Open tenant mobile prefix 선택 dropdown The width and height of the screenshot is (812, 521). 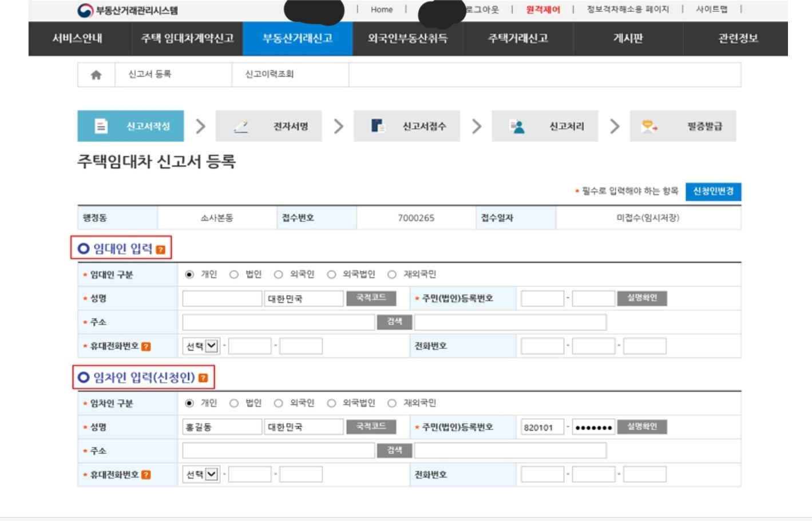(201, 474)
